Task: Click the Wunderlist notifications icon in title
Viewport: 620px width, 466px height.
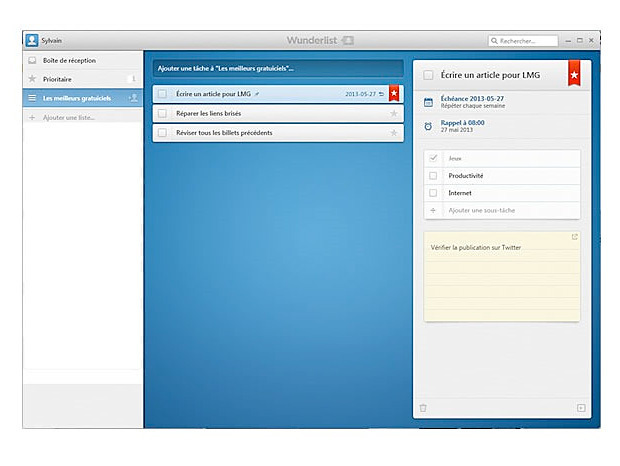Action: [x=348, y=41]
